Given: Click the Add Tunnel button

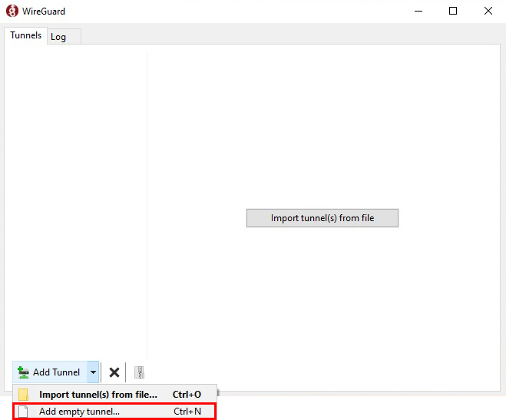Looking at the screenshot, I should [x=50, y=372].
